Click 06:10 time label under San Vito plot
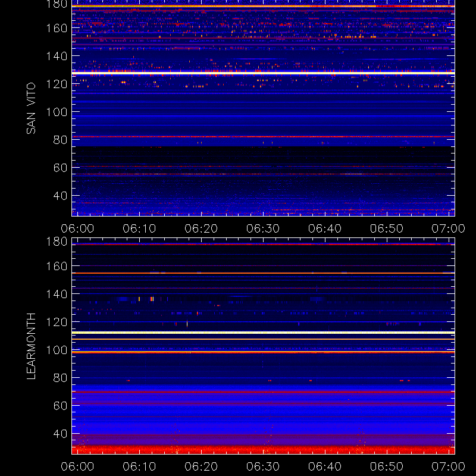 tap(139, 228)
